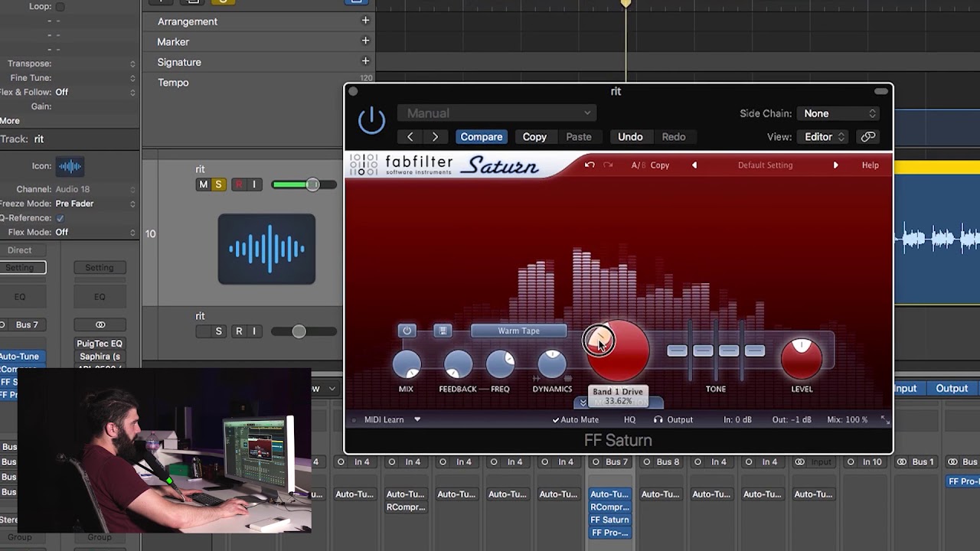Toggle the Loop checkbox
Image resolution: width=980 pixels, height=551 pixels.
(x=60, y=6)
